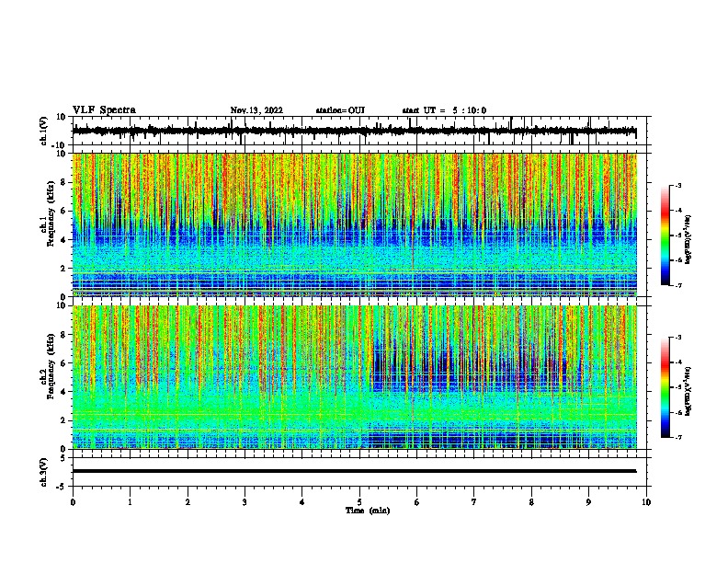
Task: Select the "start UT = 5 : 10: 0" text
Action: click(x=444, y=110)
